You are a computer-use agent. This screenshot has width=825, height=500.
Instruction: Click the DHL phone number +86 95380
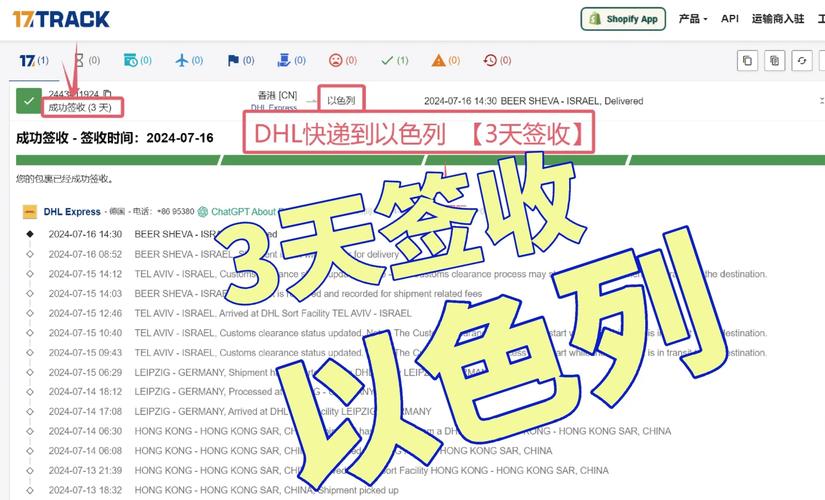(176, 211)
